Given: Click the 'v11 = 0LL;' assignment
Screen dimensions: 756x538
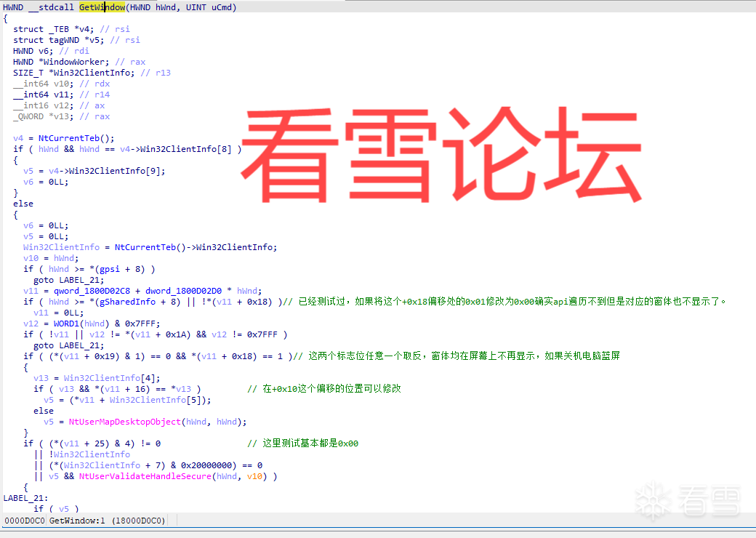Looking at the screenshot, I should pyautogui.click(x=58, y=313).
